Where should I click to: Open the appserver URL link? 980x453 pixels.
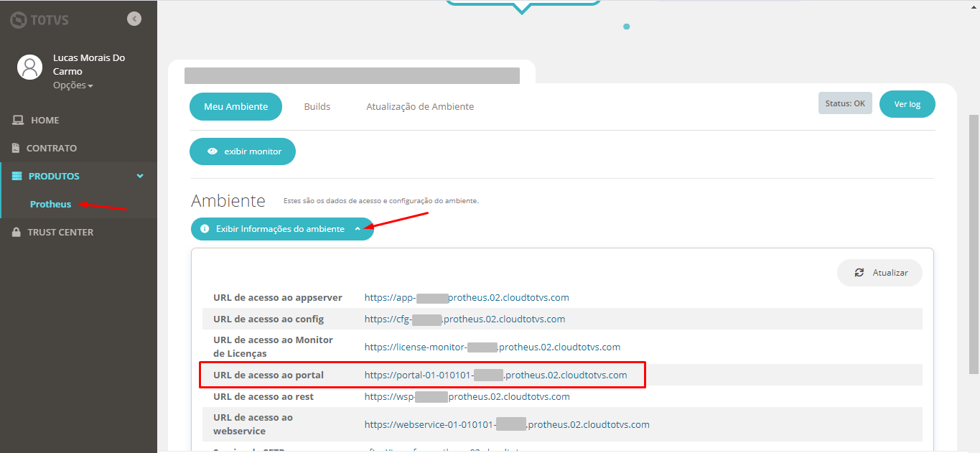click(x=467, y=297)
